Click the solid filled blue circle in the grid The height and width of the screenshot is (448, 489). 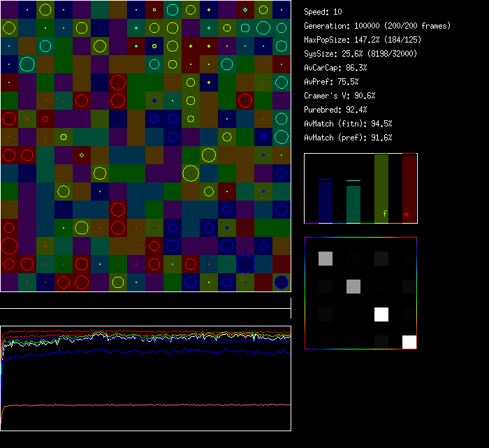pos(282,282)
